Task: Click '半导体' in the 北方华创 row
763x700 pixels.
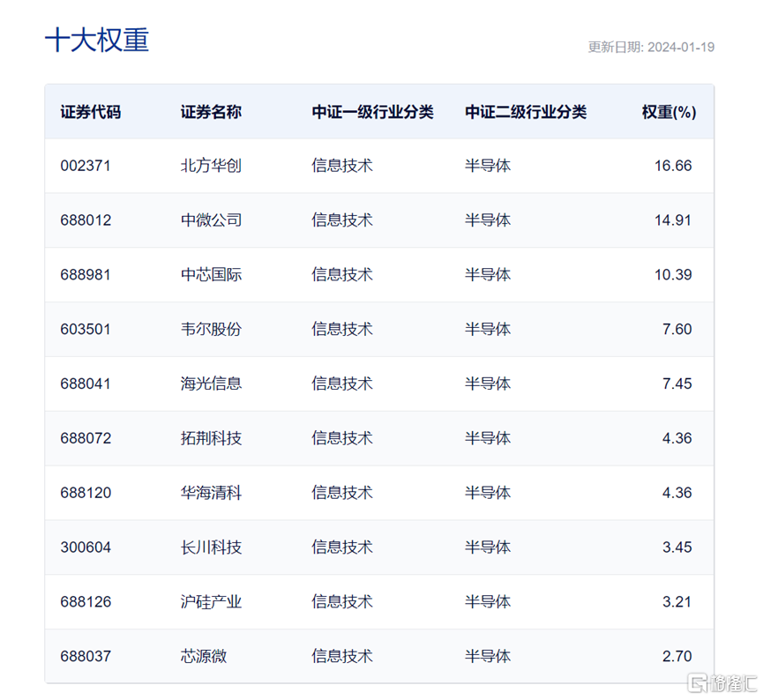Action: click(x=488, y=166)
